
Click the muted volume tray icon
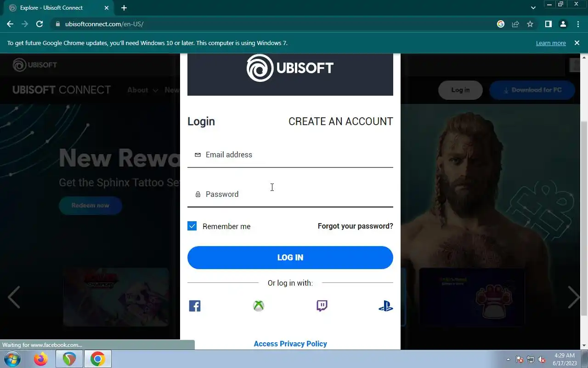[x=542, y=359]
